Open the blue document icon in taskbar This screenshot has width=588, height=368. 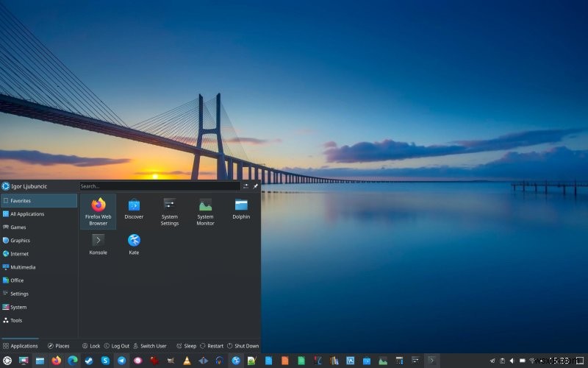(x=268, y=361)
